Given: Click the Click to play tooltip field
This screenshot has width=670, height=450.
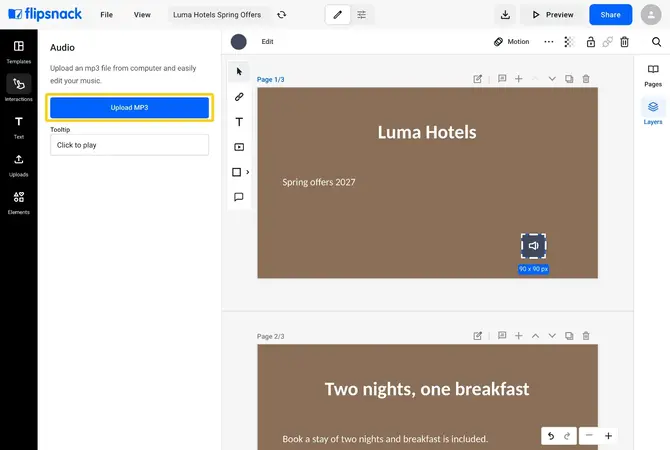Looking at the screenshot, I should point(129,145).
